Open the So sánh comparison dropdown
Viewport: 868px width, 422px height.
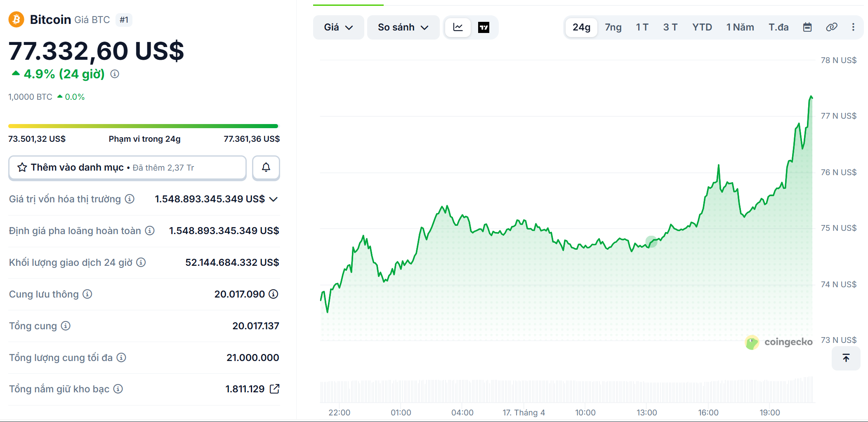403,27
